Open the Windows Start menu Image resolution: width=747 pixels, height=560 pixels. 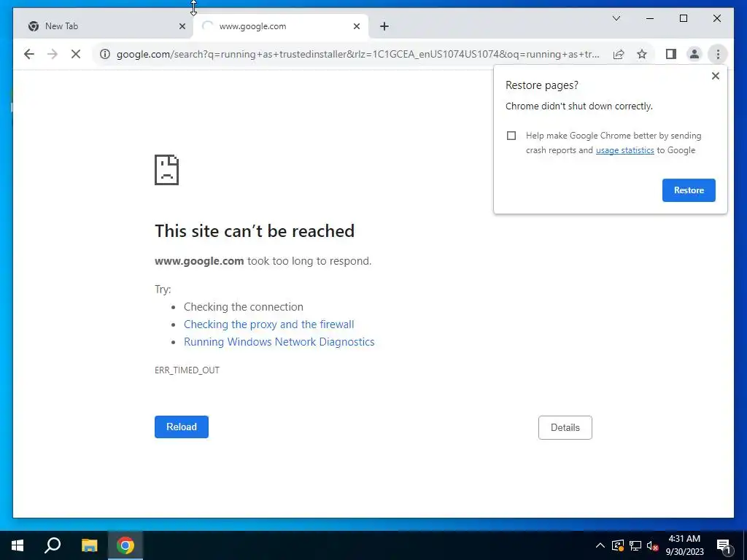pyautogui.click(x=18, y=545)
